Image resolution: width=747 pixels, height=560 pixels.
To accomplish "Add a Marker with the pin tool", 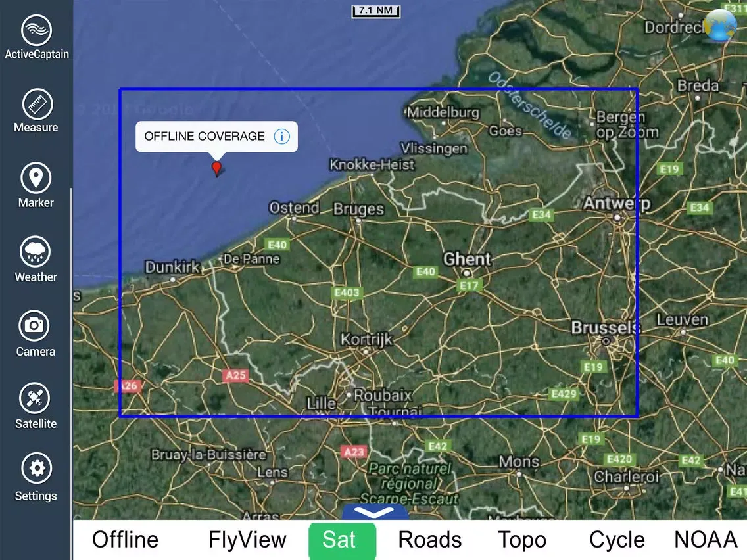I will point(36,185).
